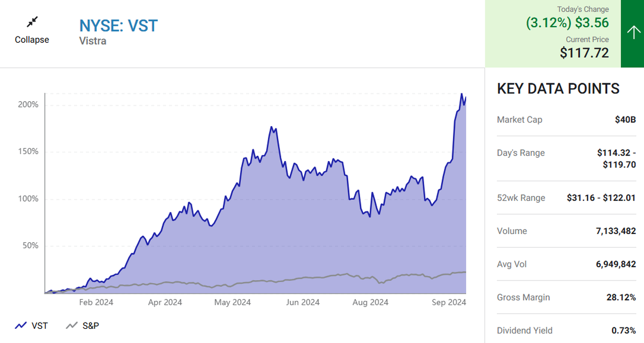
Task: Click the $31.16 - $122.01 value
Action: [601, 198]
